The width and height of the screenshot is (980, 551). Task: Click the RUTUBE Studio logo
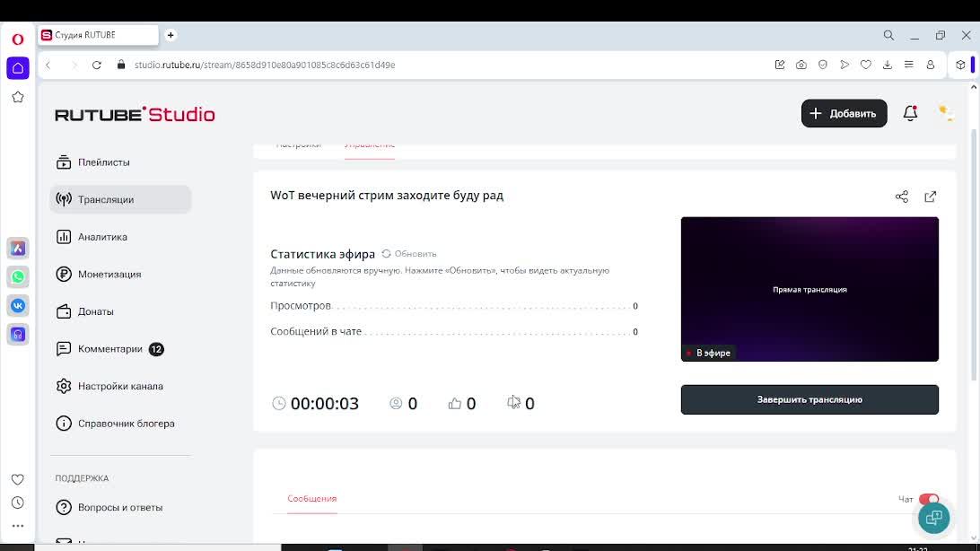coord(135,114)
